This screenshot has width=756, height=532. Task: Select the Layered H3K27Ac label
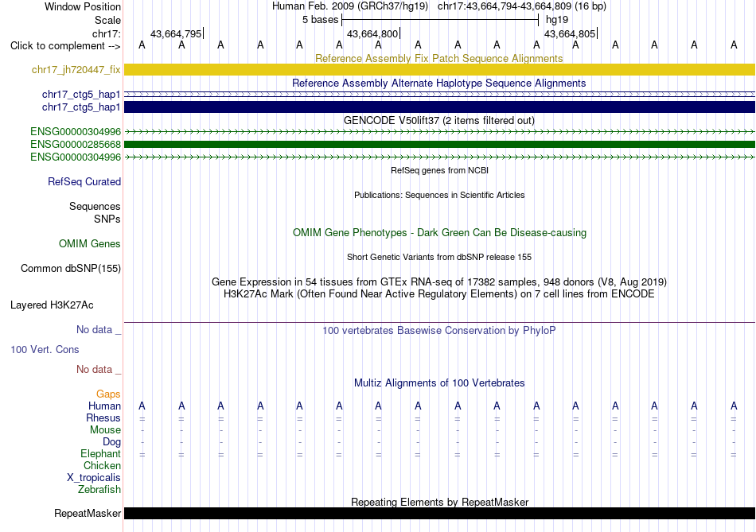52,305
